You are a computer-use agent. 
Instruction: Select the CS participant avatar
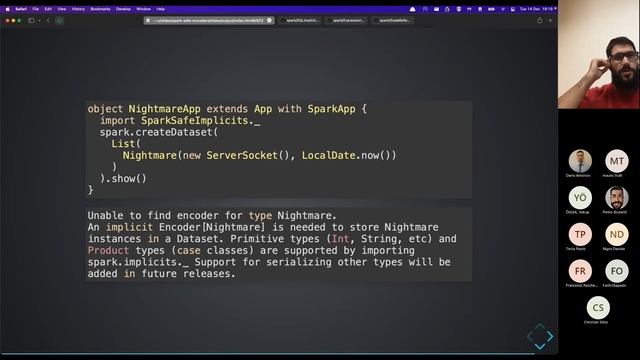[598, 307]
